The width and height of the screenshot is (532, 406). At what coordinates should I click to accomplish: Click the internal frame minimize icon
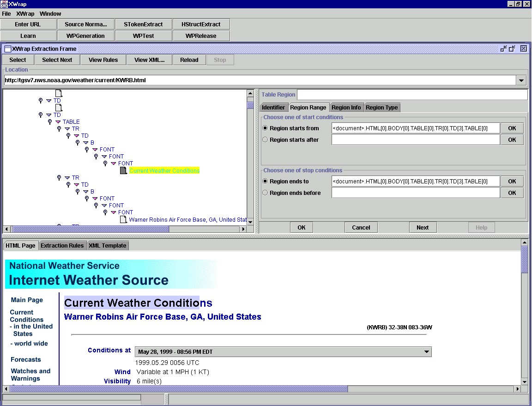pyautogui.click(x=503, y=48)
